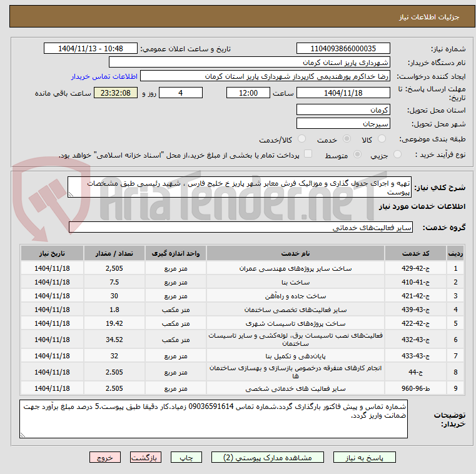The height and width of the screenshot is (474, 476).
Task: Select the خدمت radio button
Action: click(347, 139)
